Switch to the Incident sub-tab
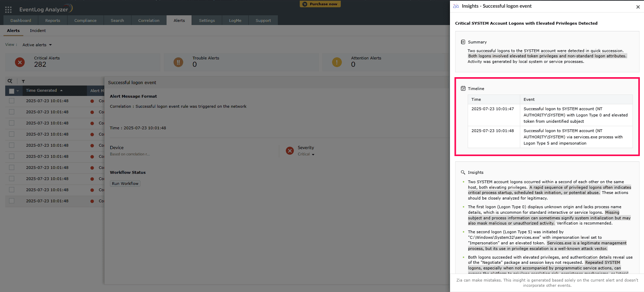This screenshot has height=292, width=644. [38, 31]
